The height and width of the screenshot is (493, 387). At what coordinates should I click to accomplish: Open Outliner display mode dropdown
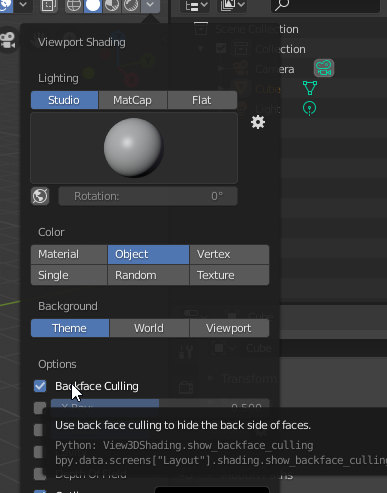(196, 5)
